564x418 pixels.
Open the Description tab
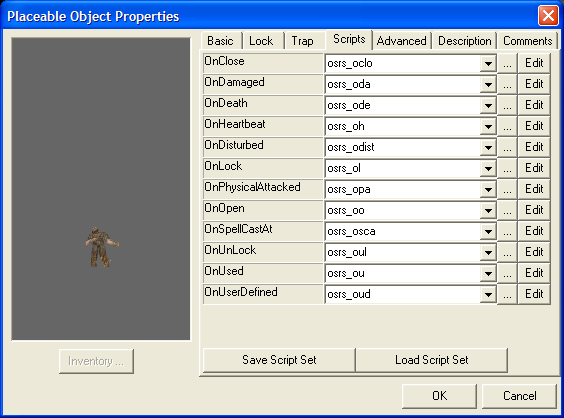tap(464, 41)
